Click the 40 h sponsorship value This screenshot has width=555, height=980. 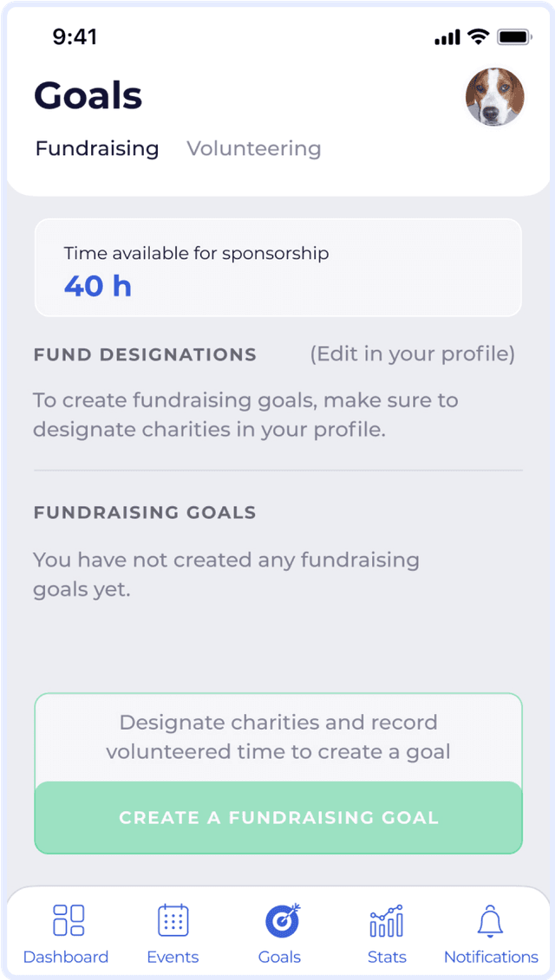(98, 286)
